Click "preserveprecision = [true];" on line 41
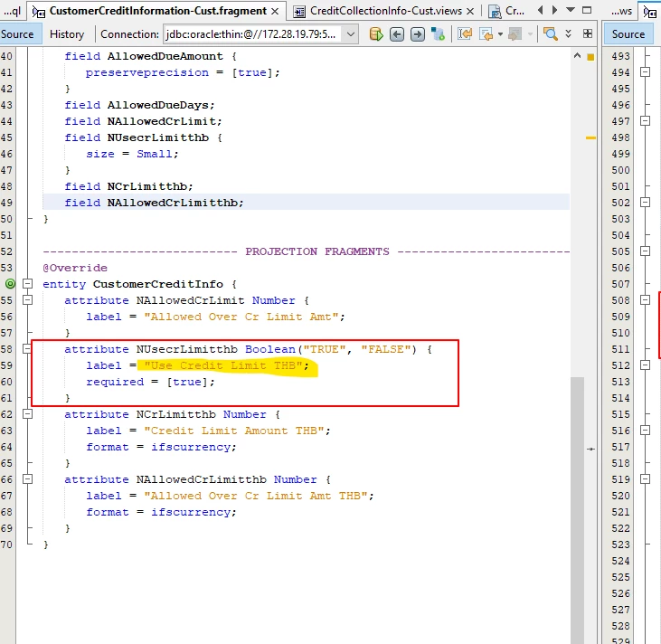The width and height of the screenshot is (661, 644). (x=183, y=72)
